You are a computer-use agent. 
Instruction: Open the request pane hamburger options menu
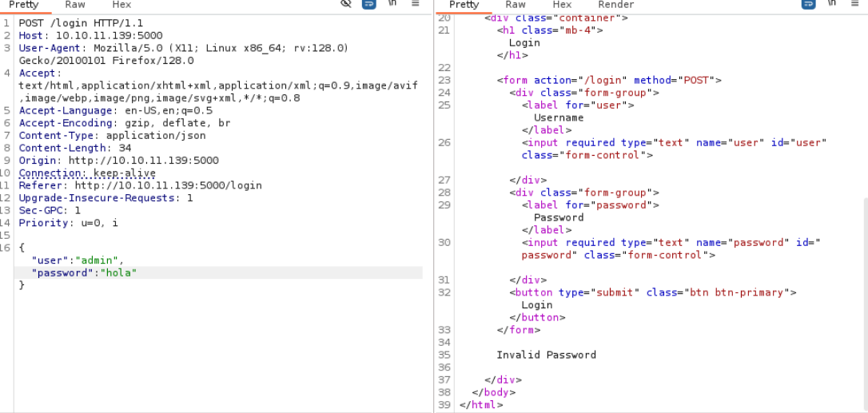tap(415, 3)
